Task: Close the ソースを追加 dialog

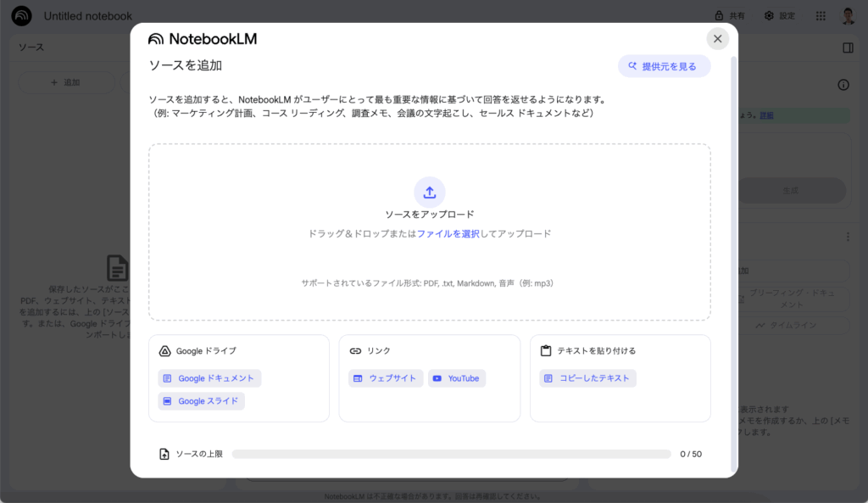Action: pyautogui.click(x=717, y=39)
